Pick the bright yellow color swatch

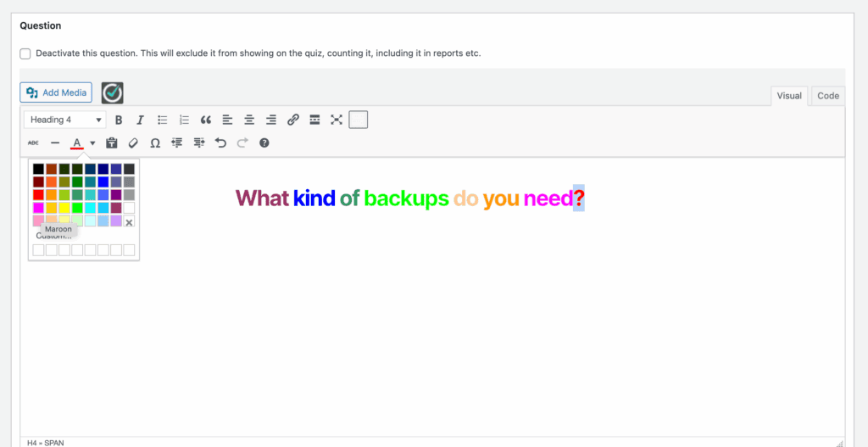tap(64, 208)
